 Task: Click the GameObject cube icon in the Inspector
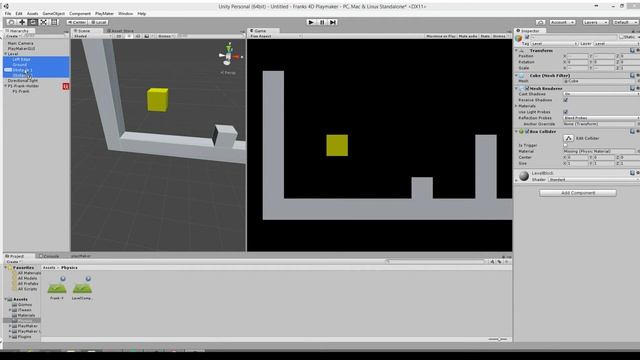tap(519, 38)
